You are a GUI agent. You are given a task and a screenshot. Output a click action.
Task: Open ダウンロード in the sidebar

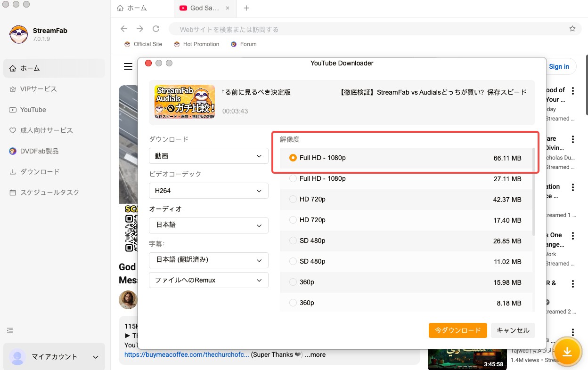tap(54, 172)
